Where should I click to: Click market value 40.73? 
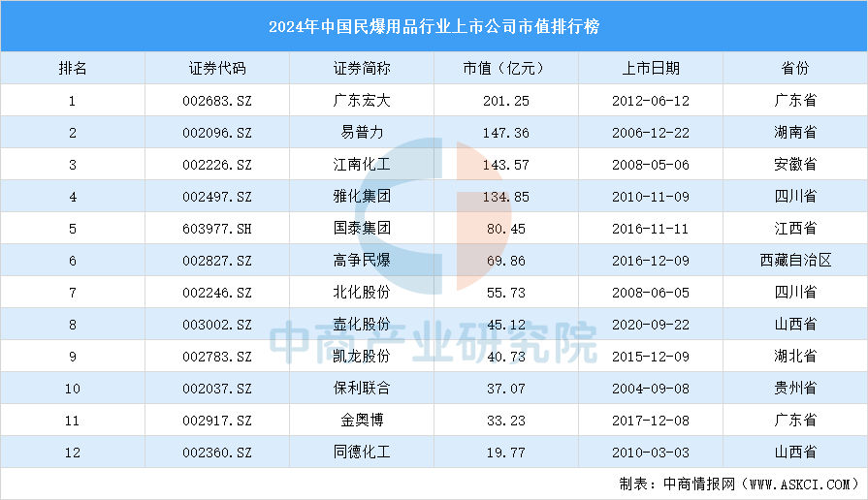506,358
